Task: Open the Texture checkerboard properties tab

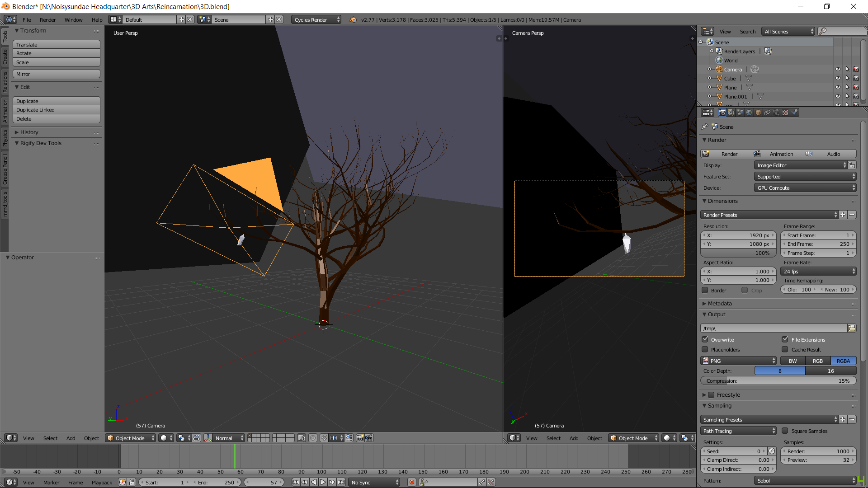Action: coord(785,113)
